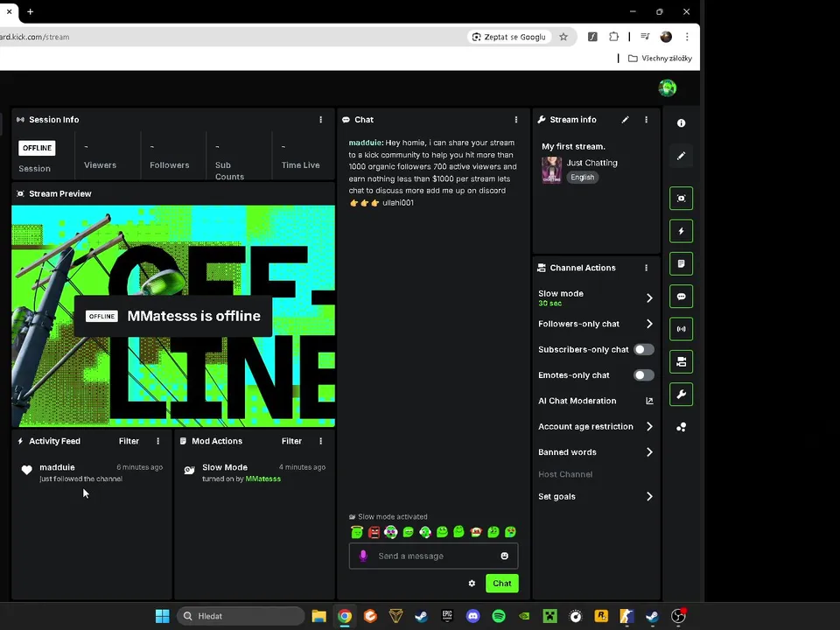This screenshot has height=630, width=840.
Task: Open Session Info three-dot menu
Action: 321,120
